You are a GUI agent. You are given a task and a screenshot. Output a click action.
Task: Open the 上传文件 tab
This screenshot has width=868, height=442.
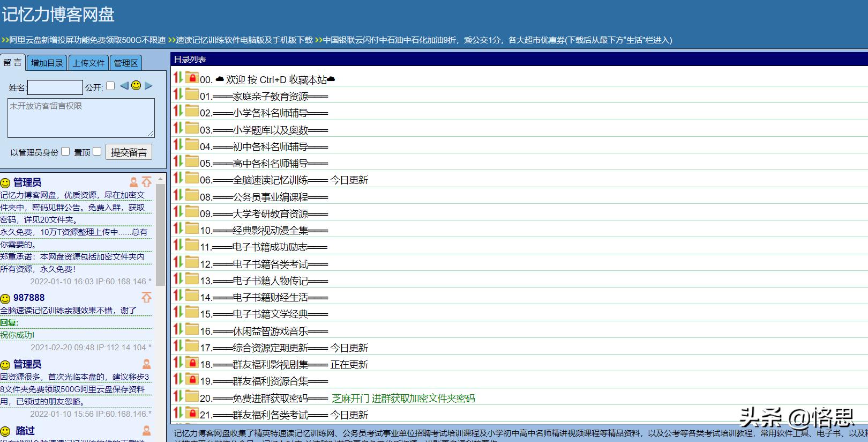[x=89, y=63]
